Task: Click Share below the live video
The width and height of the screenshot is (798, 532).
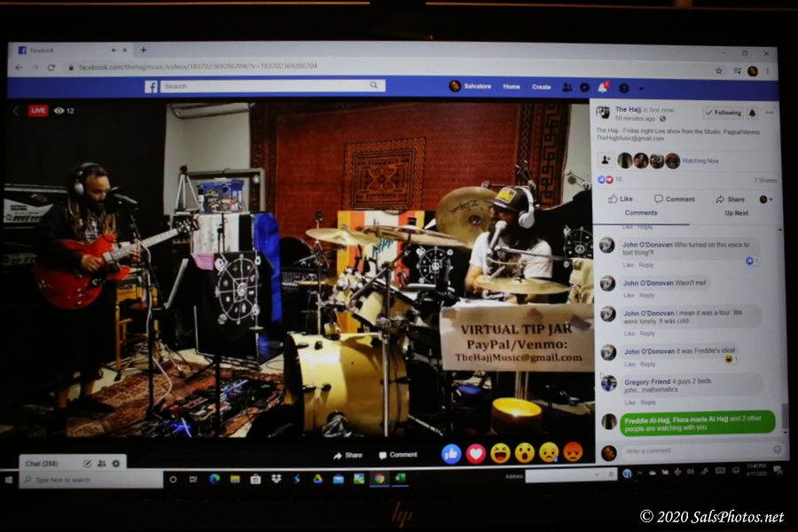Action: (x=348, y=455)
